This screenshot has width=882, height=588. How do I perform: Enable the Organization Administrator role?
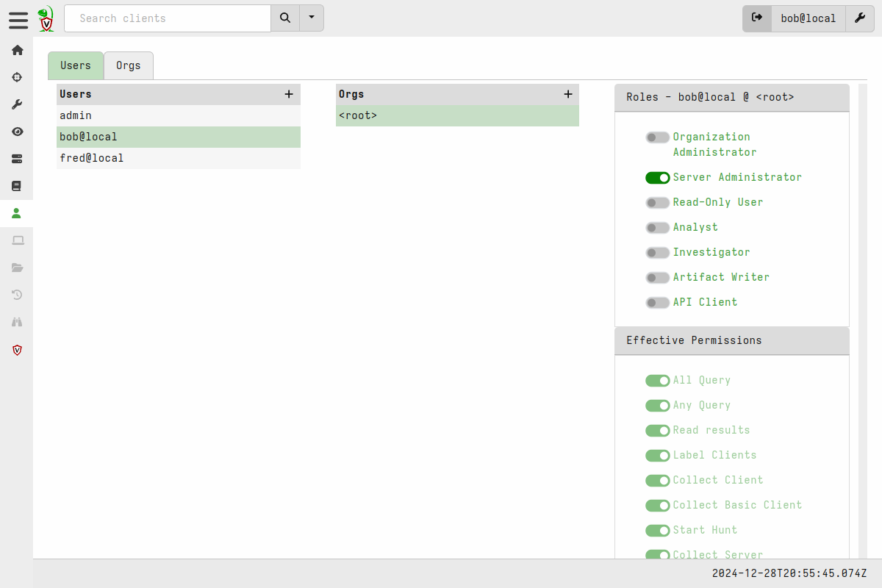point(658,137)
